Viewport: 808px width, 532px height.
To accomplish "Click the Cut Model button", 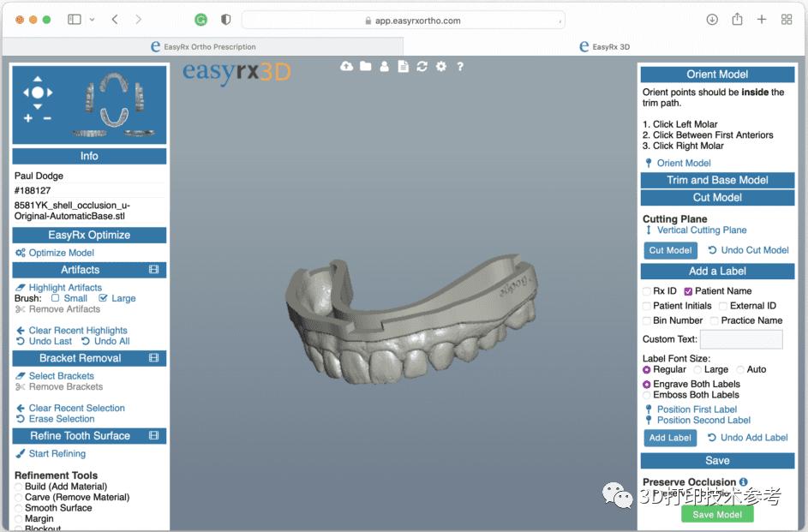I will click(x=670, y=250).
